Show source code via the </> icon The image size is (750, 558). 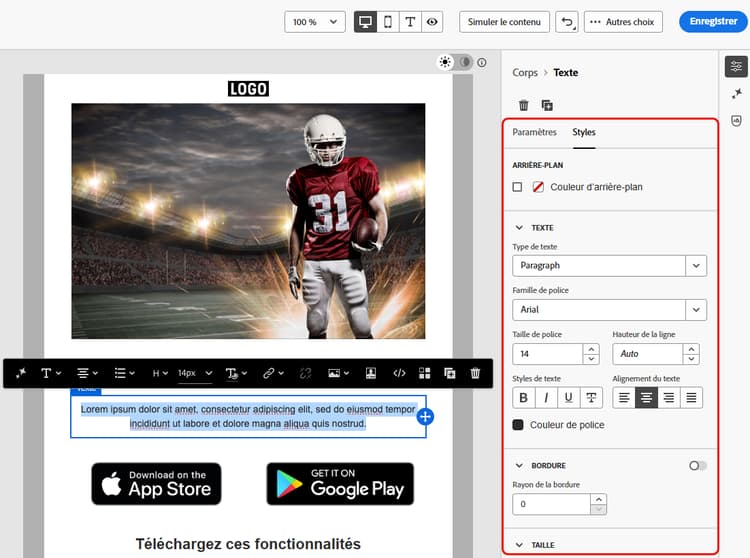[x=399, y=373]
